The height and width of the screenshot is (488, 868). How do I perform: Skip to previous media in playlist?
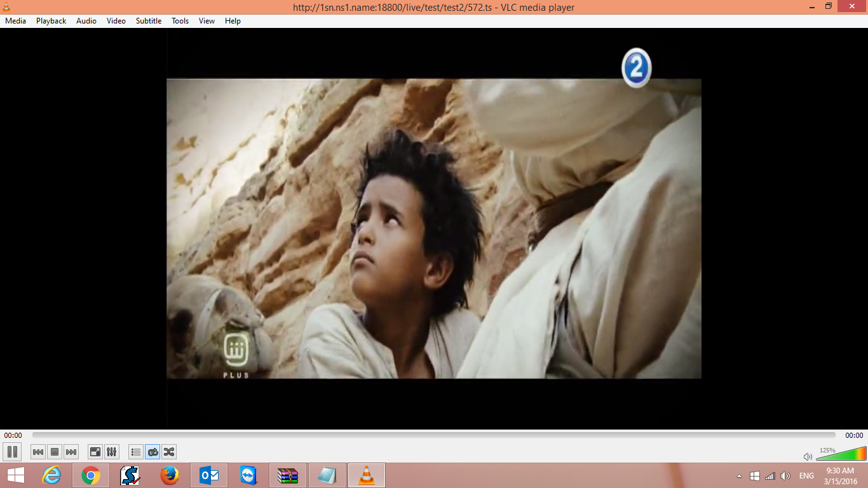click(x=38, y=452)
